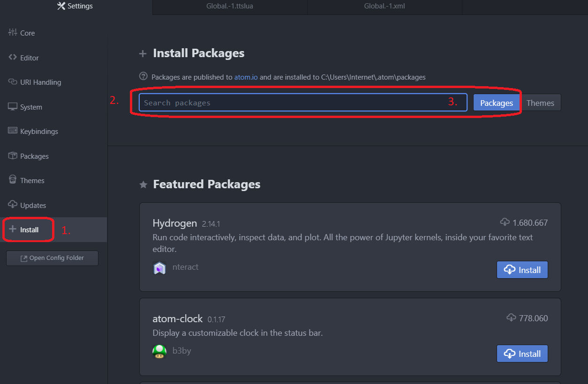Select the Packages search toggle button
The height and width of the screenshot is (384, 588).
pyautogui.click(x=496, y=103)
